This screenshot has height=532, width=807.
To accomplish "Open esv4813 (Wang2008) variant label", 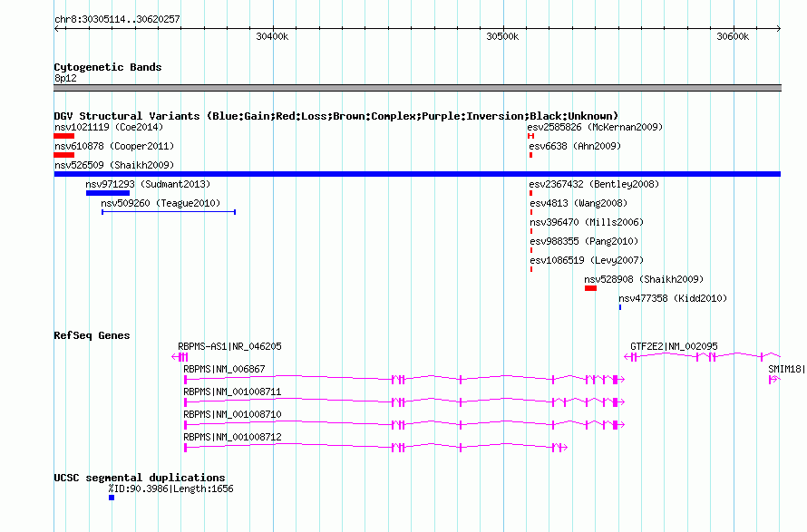I will (579, 203).
